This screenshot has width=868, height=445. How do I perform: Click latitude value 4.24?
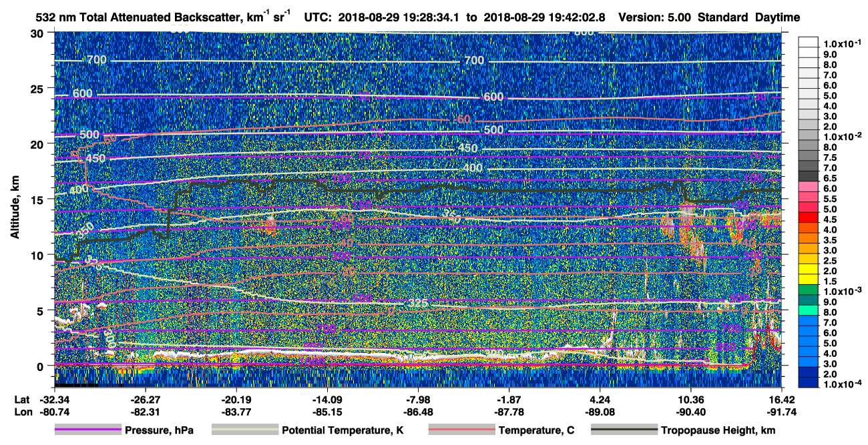(x=600, y=399)
